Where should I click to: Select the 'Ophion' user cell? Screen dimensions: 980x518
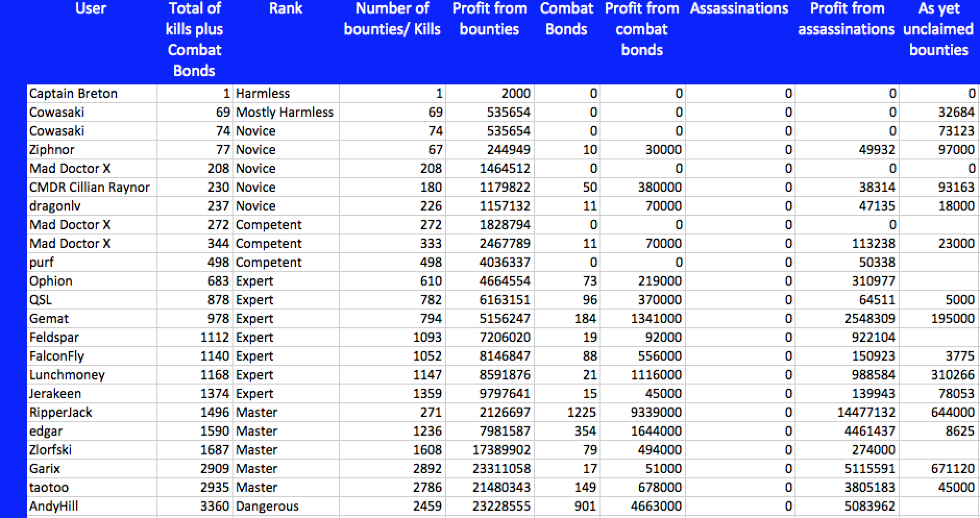(92, 281)
